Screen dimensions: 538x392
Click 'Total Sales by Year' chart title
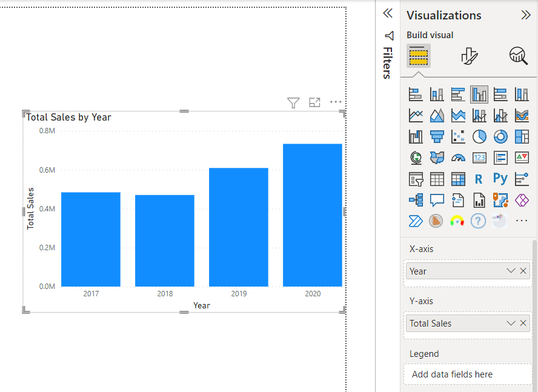[68, 118]
